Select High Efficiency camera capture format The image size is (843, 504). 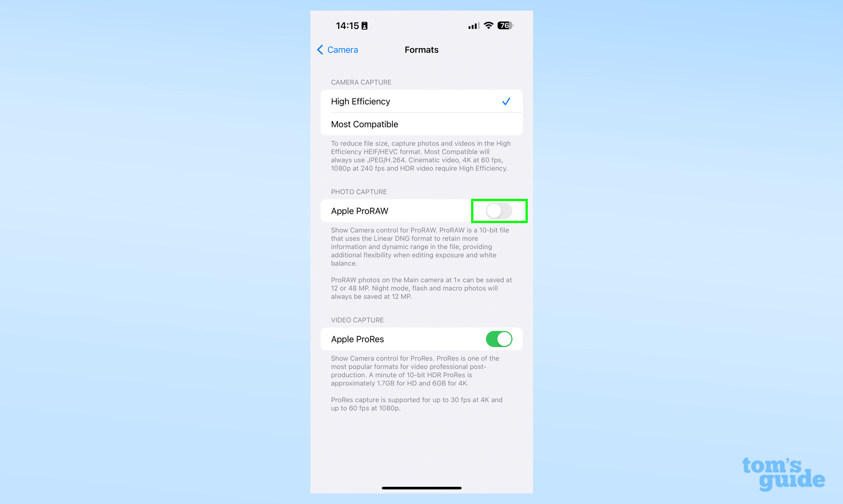tap(421, 101)
